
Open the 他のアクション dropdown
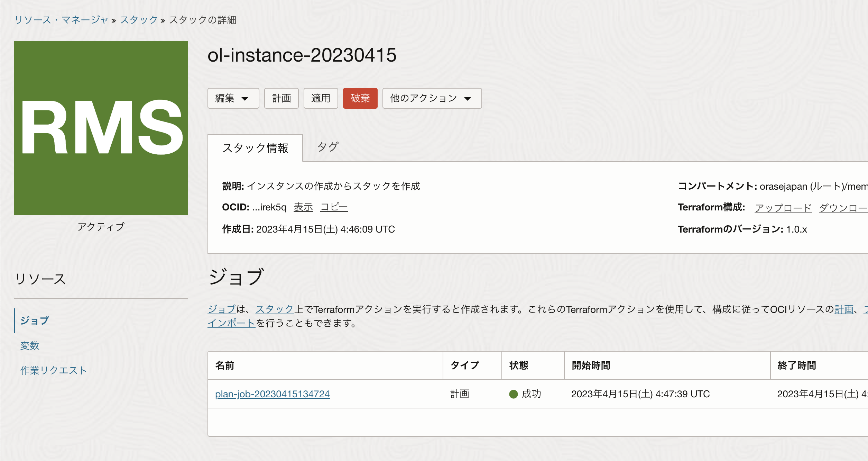pyautogui.click(x=432, y=98)
